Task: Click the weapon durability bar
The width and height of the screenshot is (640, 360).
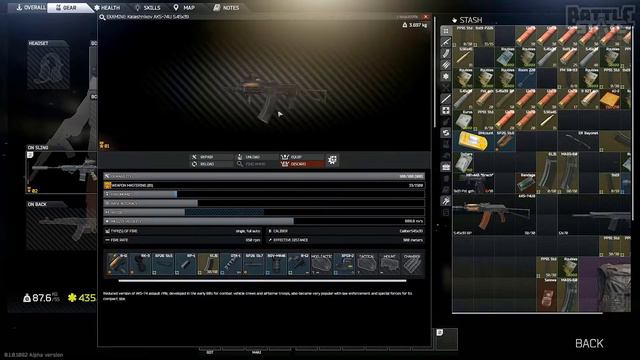Action: (x=264, y=176)
